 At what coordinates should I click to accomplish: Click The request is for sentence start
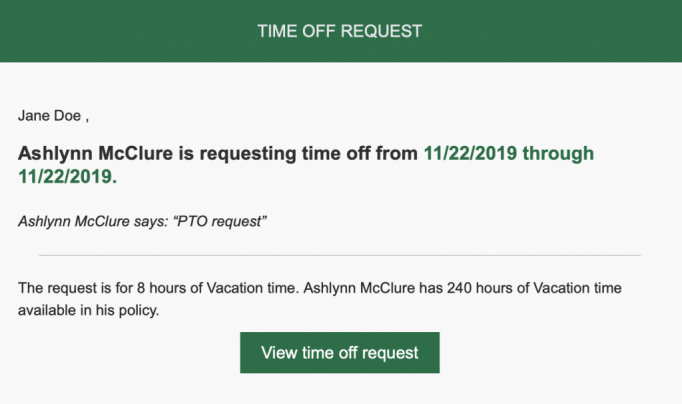[75, 288]
